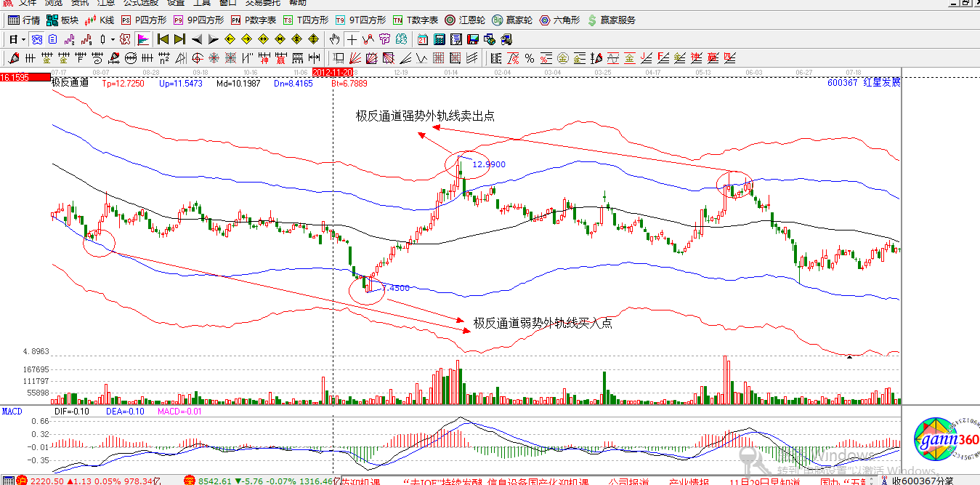The width and height of the screenshot is (980, 485).
Task: Jump to first bar with skip-back arrow
Action: pyautogui.click(x=163, y=39)
